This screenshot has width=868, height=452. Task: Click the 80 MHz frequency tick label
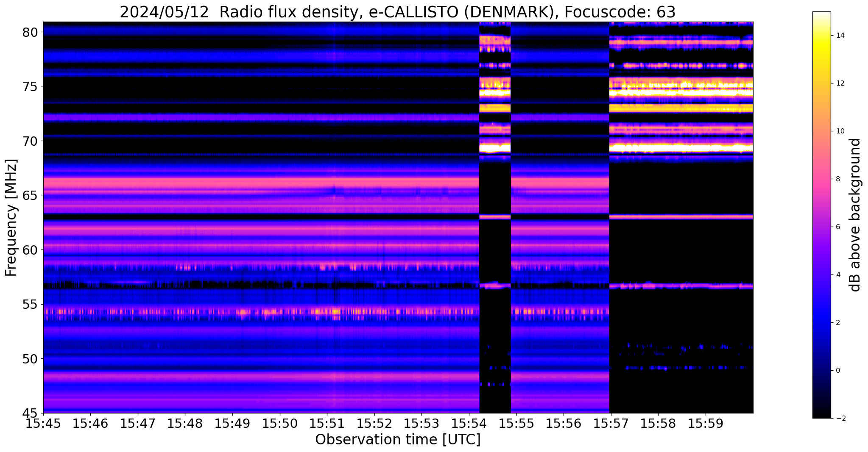click(x=30, y=32)
